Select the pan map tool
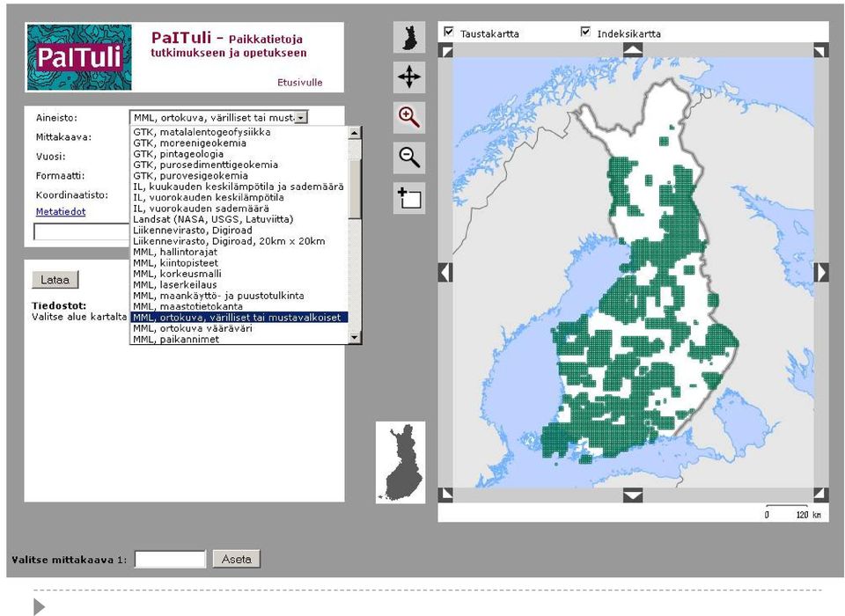Image resolution: width=845 pixels, height=616 pixels. 409,77
